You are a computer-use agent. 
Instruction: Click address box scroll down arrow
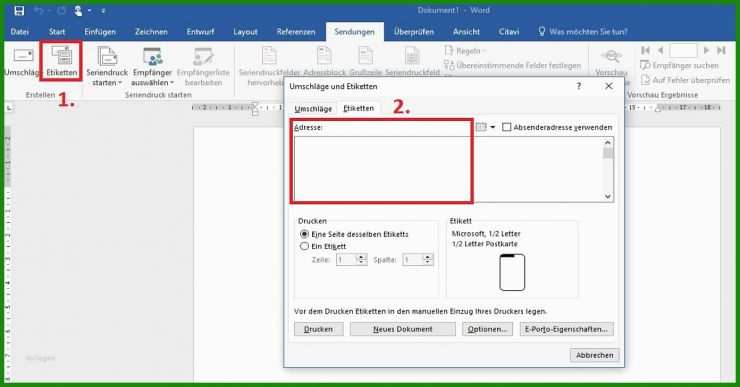[608, 196]
